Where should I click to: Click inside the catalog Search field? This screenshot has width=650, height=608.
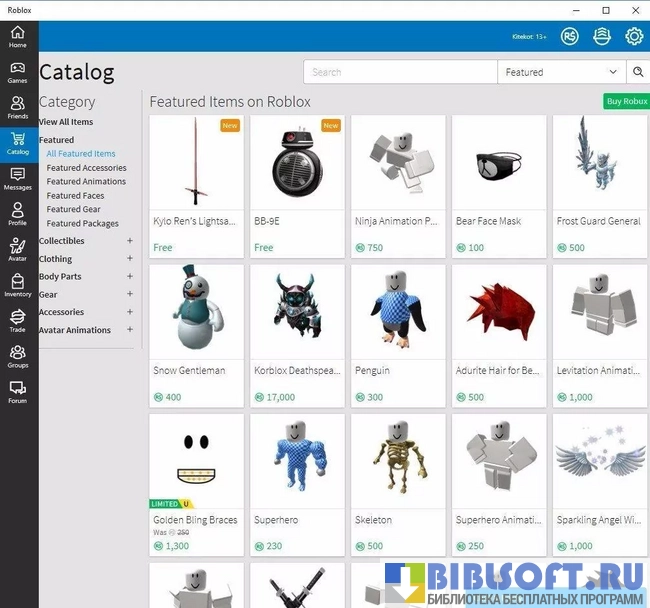[400, 72]
